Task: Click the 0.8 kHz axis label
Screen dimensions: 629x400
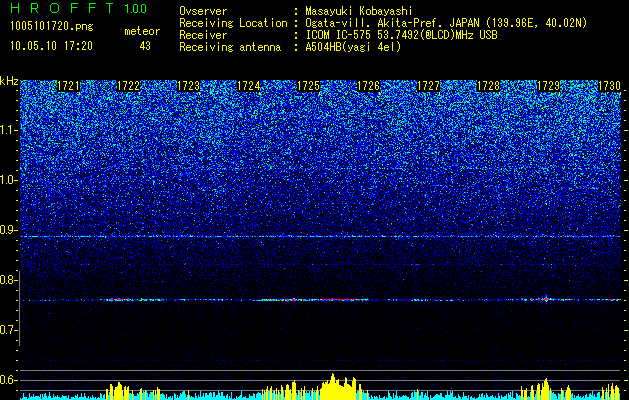Action: pos(8,280)
